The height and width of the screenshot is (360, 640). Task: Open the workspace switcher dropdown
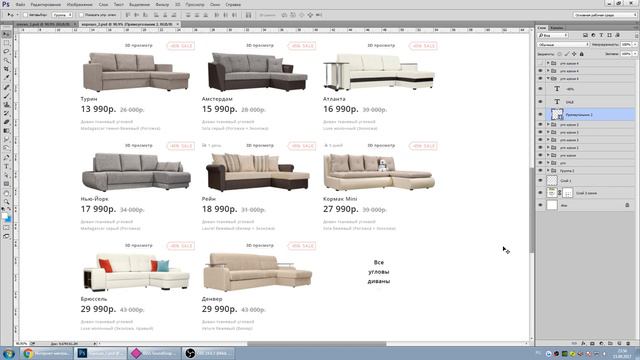pyautogui.click(x=605, y=15)
